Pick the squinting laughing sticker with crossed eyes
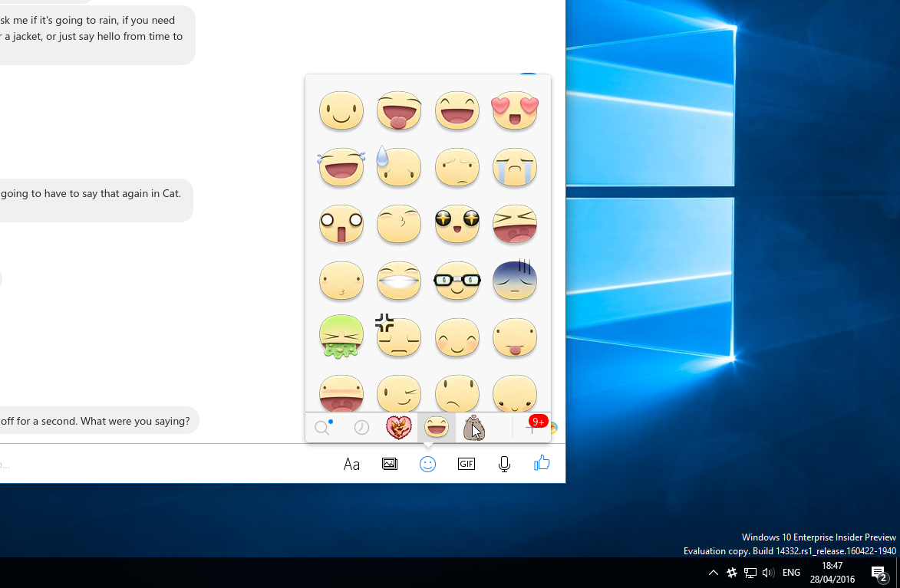Screen dimensions: 900x588 (x=515, y=224)
